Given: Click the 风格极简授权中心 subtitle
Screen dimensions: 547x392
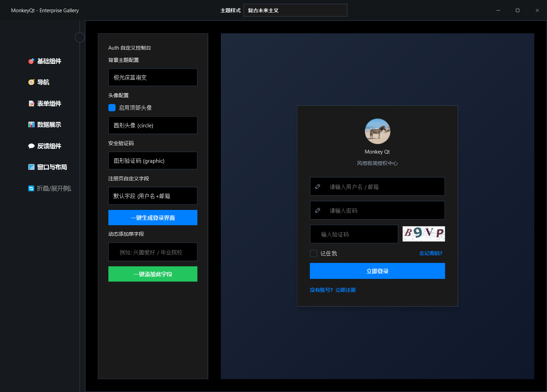Looking at the screenshot, I should (377, 163).
